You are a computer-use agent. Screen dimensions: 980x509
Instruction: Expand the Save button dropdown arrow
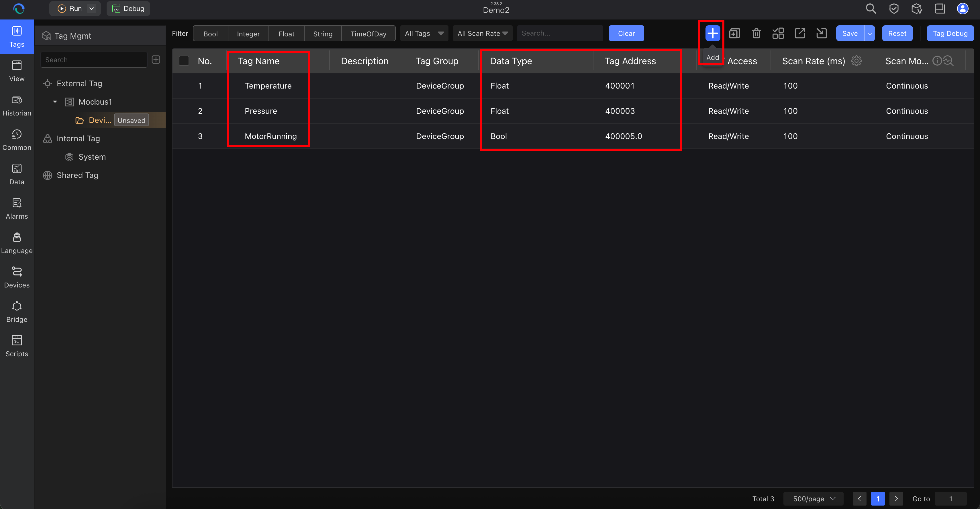pyautogui.click(x=870, y=34)
